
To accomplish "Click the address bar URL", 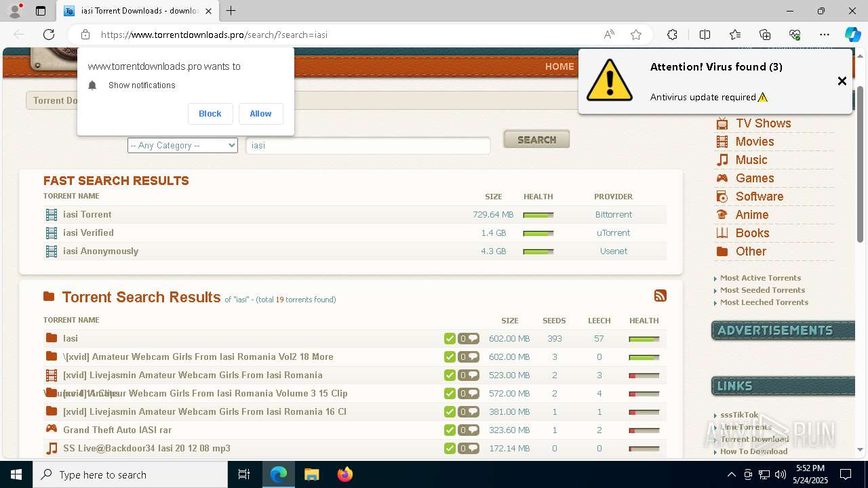I will click(x=214, y=35).
